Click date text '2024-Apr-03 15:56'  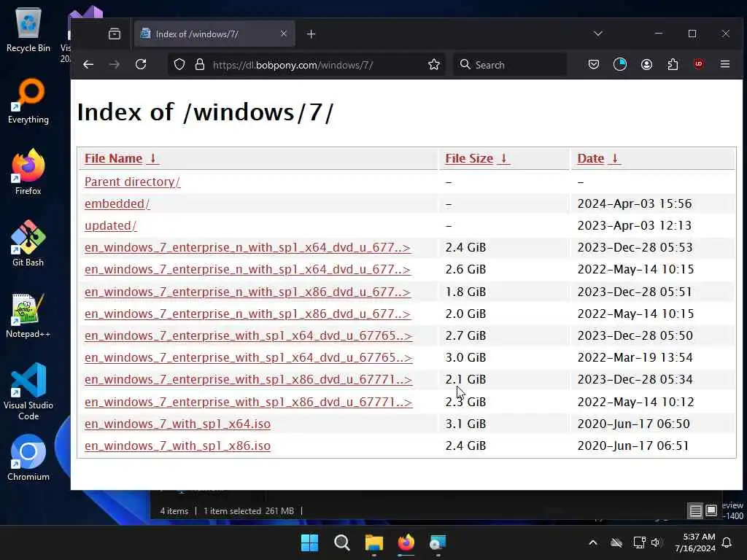[634, 204]
